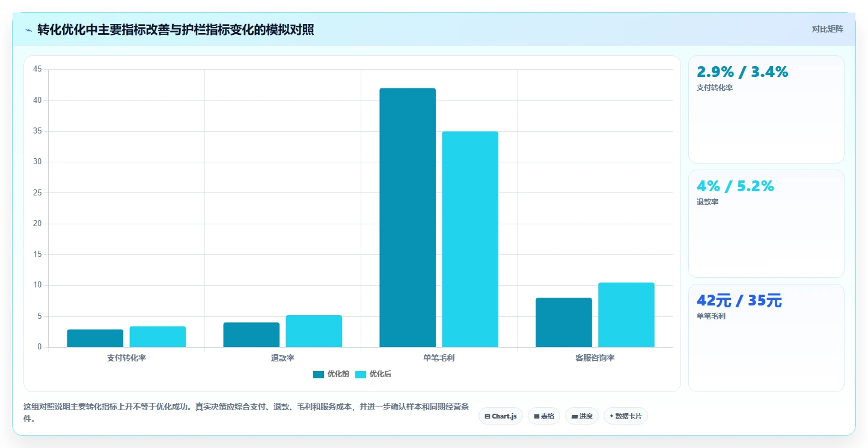Click the 优化前 bar for 退款率

coord(251,335)
